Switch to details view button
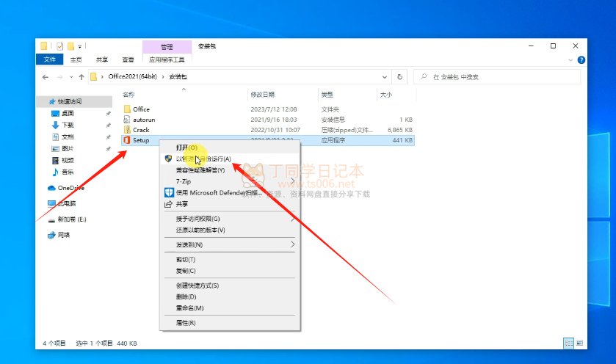 coord(568,343)
